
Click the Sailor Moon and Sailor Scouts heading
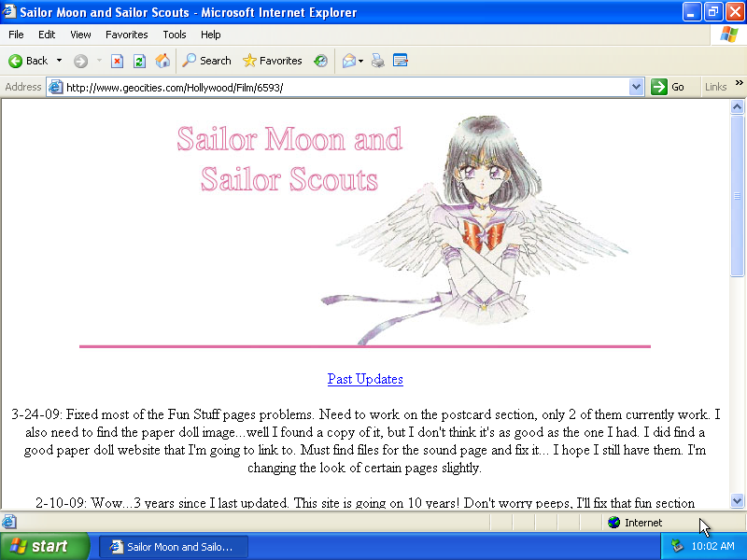289,159
